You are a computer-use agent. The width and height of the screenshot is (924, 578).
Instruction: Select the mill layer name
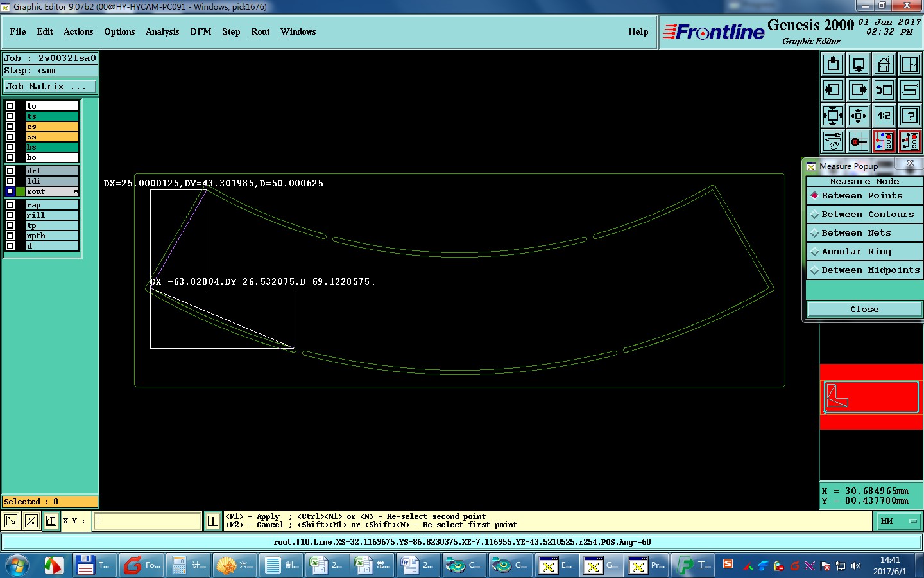pyautogui.click(x=53, y=215)
